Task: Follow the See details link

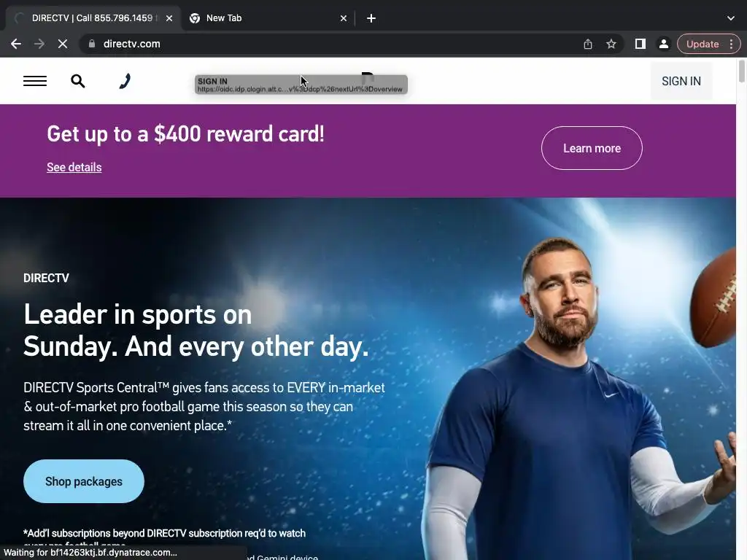Action: 74,167
